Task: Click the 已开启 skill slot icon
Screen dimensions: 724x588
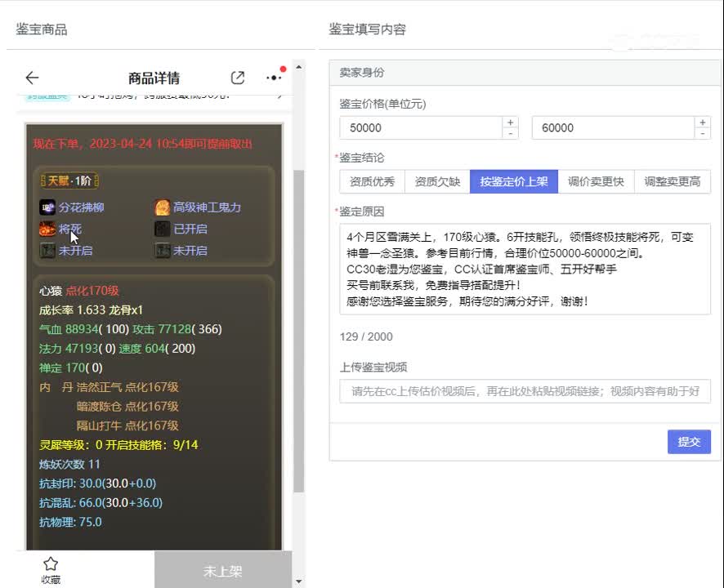Action: [163, 229]
